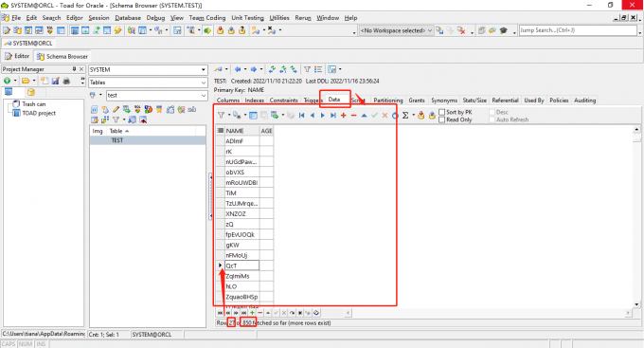
Task: Click the list view icon beside schema filter
Action: (x=318, y=69)
